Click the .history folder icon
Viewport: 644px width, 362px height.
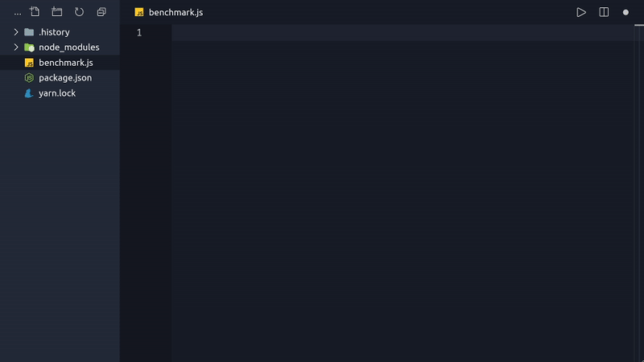click(29, 32)
